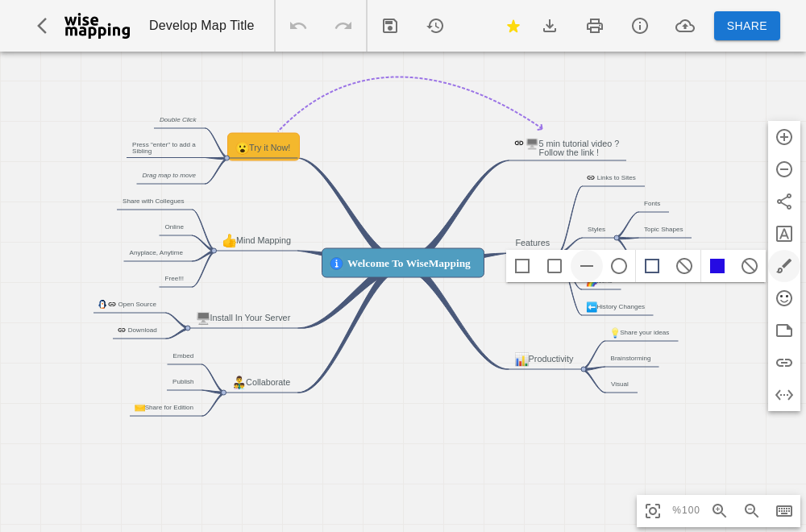Save the mind map
806x532 pixels.
coord(390,26)
